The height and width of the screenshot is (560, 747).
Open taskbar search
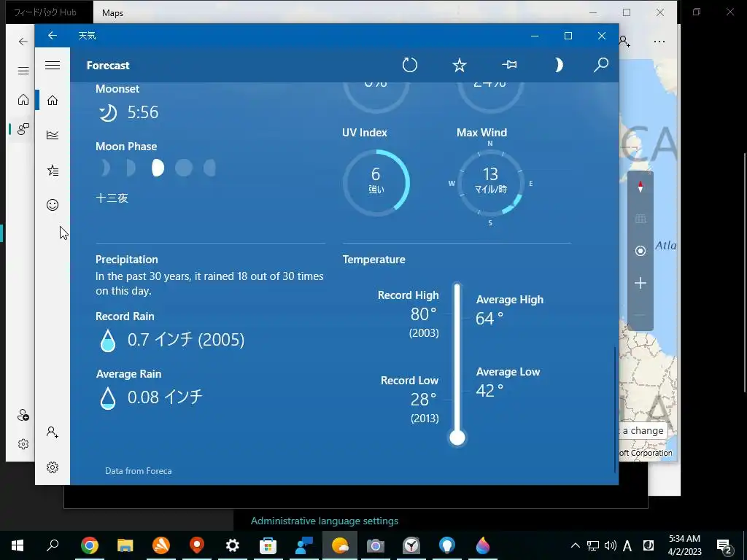pos(53,545)
